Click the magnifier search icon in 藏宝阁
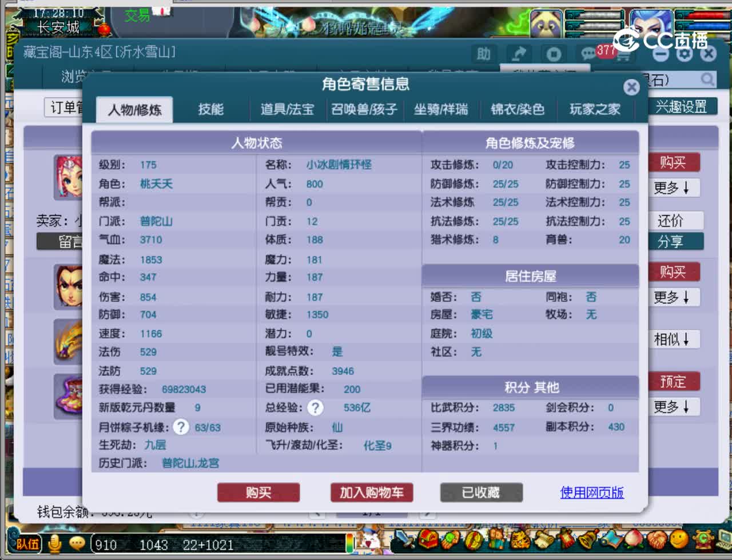The image size is (732, 560). (x=707, y=79)
